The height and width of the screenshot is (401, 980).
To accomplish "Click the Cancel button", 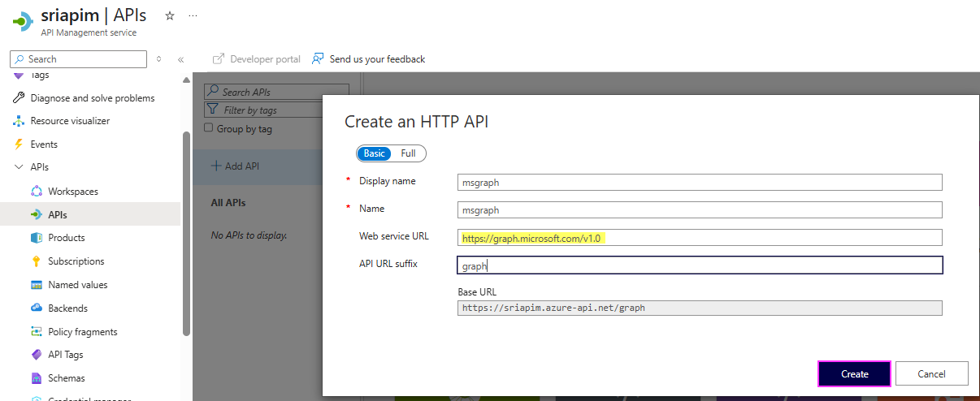I will [x=931, y=373].
